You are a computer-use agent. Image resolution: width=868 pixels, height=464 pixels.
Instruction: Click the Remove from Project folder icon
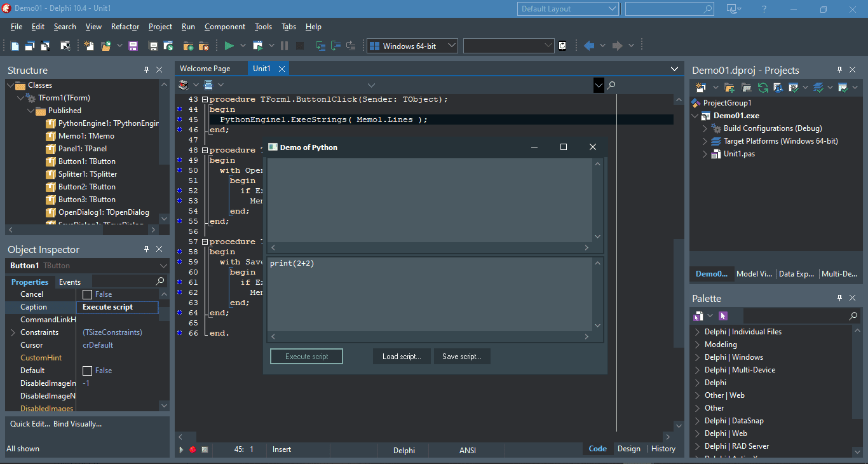tap(205, 45)
